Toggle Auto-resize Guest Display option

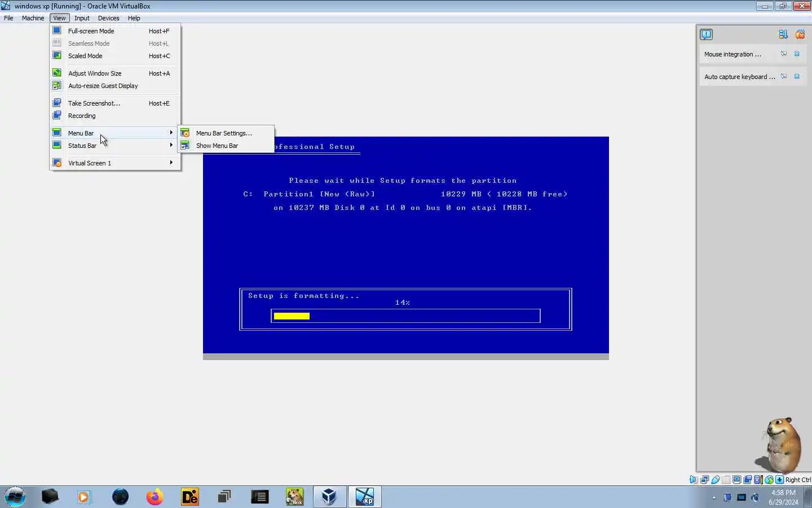[115, 86]
